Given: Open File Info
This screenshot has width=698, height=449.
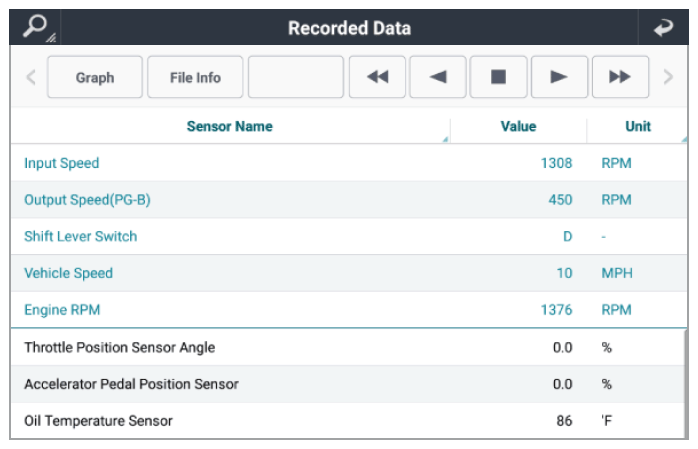Looking at the screenshot, I should 195,77.
